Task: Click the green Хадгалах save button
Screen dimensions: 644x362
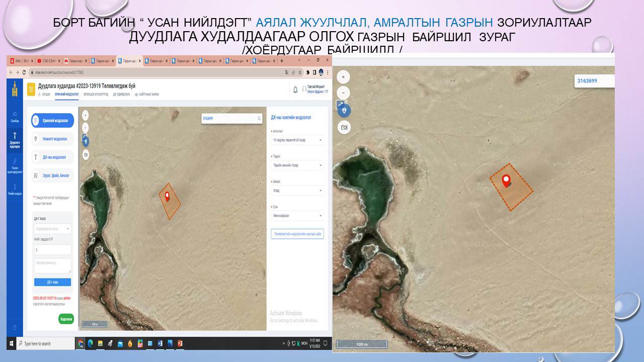Action: 66,319
